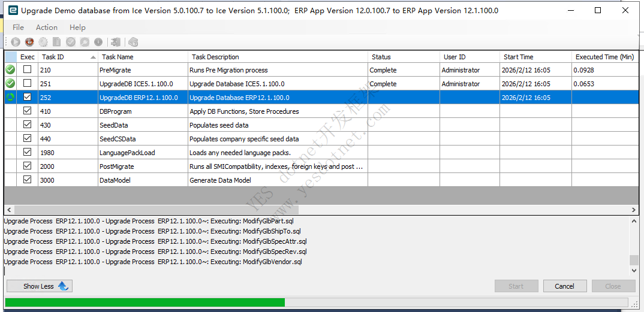
Task: Click the document log toolbar icon
Action: (57, 41)
